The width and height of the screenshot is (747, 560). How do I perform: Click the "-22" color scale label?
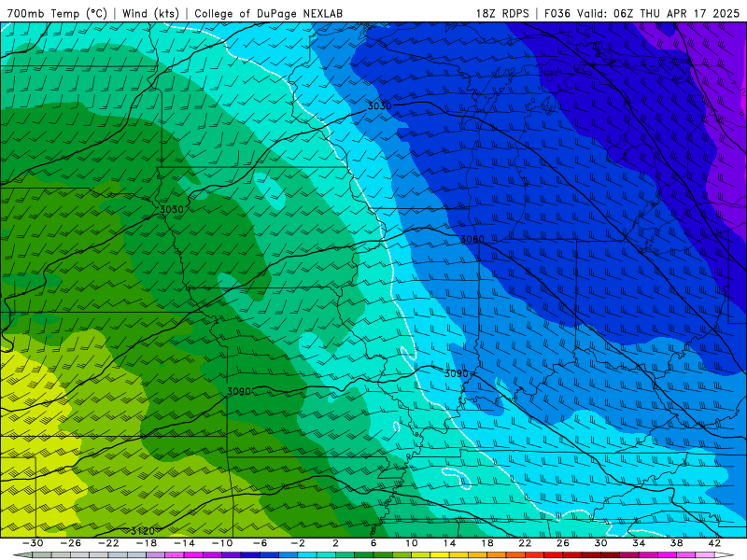pyautogui.click(x=108, y=543)
